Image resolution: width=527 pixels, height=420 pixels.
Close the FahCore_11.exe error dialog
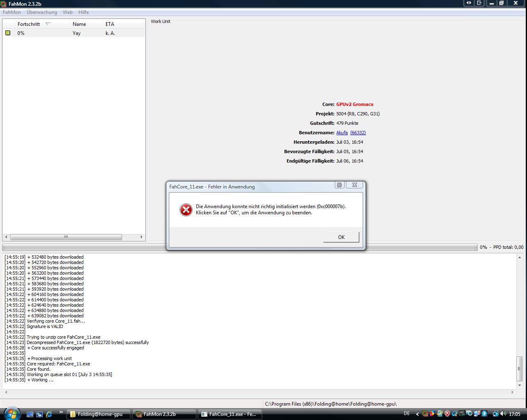pyautogui.click(x=354, y=185)
